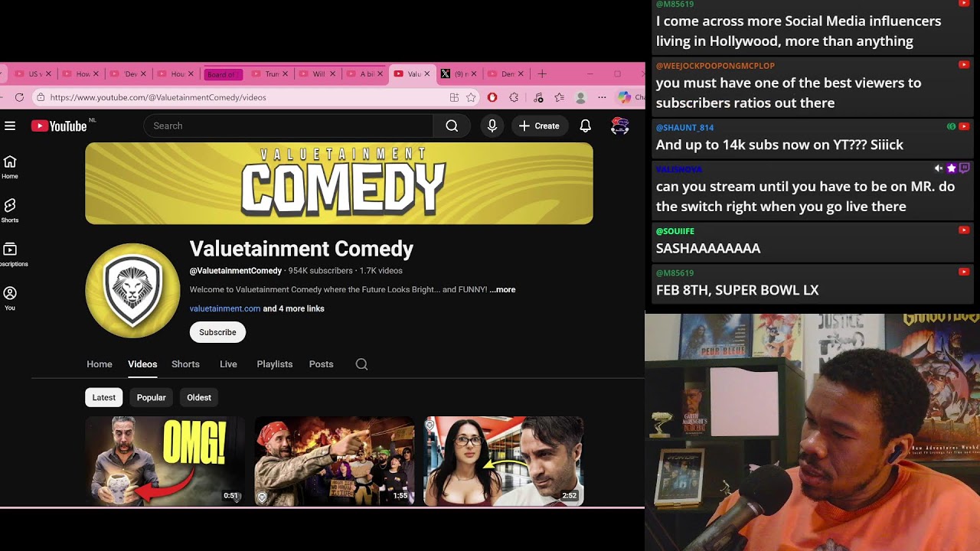Screen dimensions: 980x551
Task: Click the '@ValuetainmentComedy' channel handle text
Action: point(236,271)
